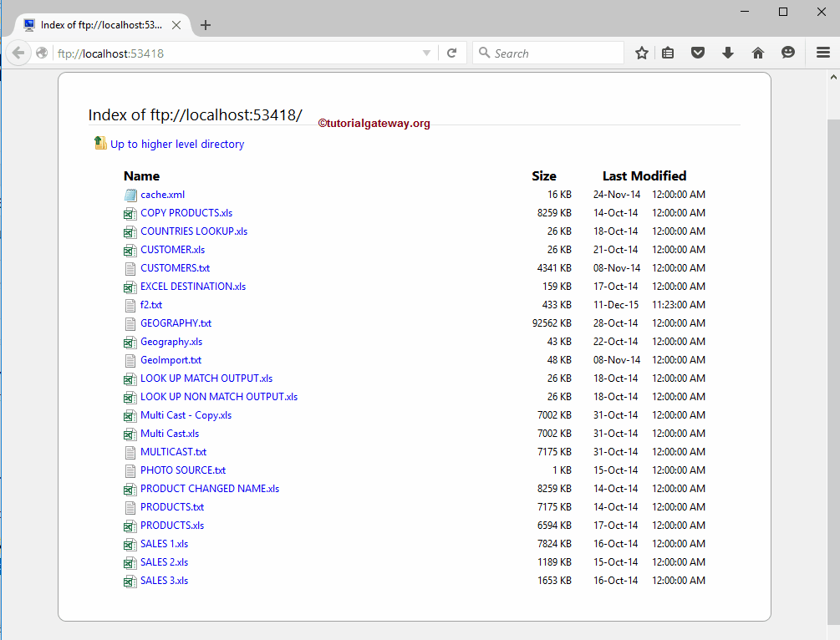The width and height of the screenshot is (840, 640).
Task: Click the bookmark star icon
Action: (642, 53)
